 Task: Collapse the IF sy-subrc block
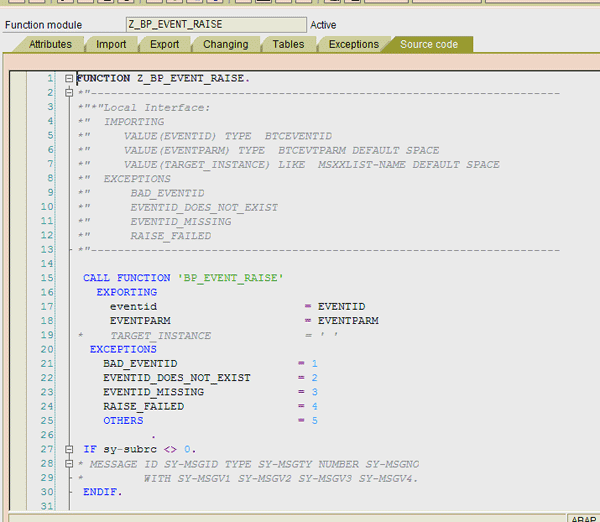(x=68, y=449)
